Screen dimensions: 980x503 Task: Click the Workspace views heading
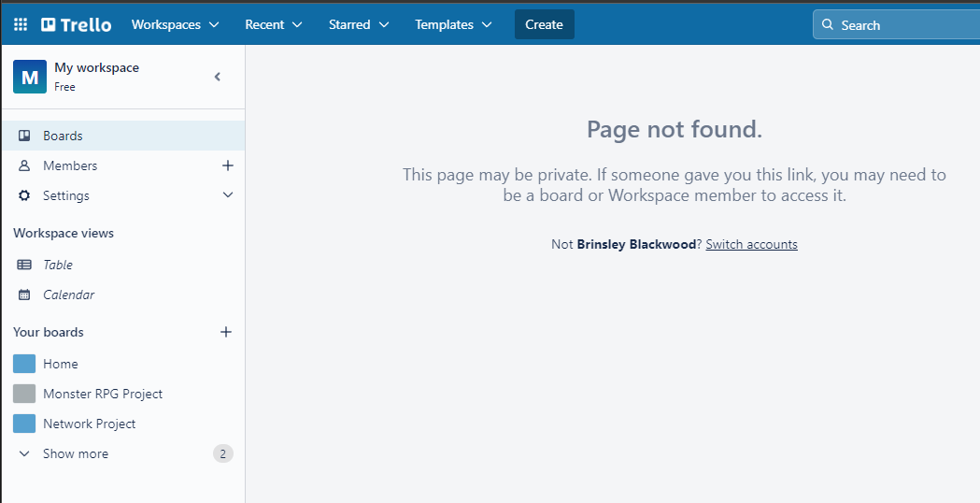tap(64, 234)
